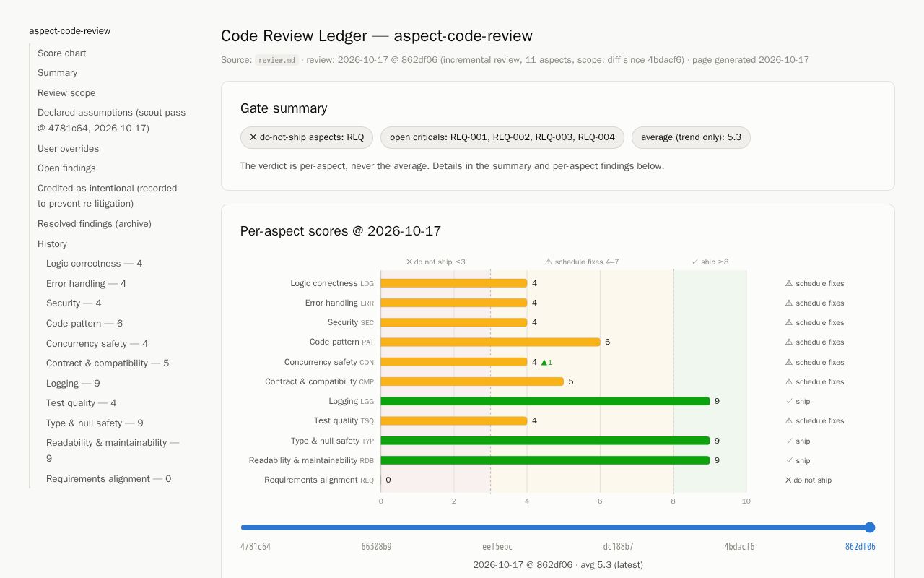Select commit 66308b9 on the timeline

tap(376, 547)
